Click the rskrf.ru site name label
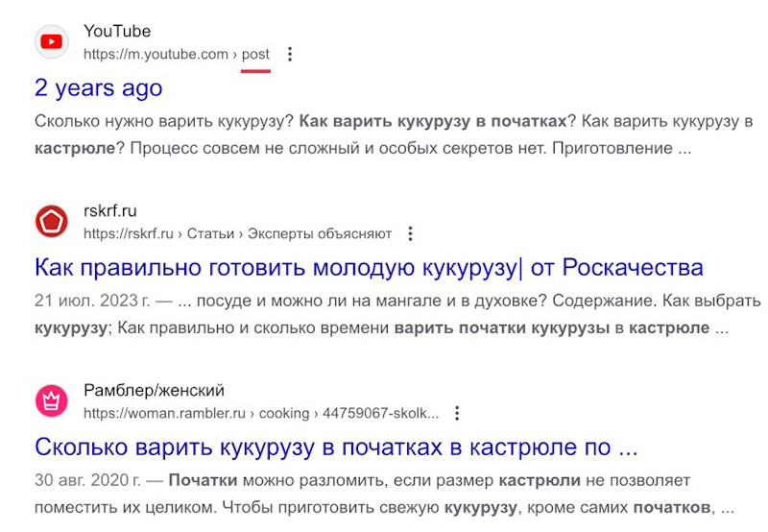 110,210
